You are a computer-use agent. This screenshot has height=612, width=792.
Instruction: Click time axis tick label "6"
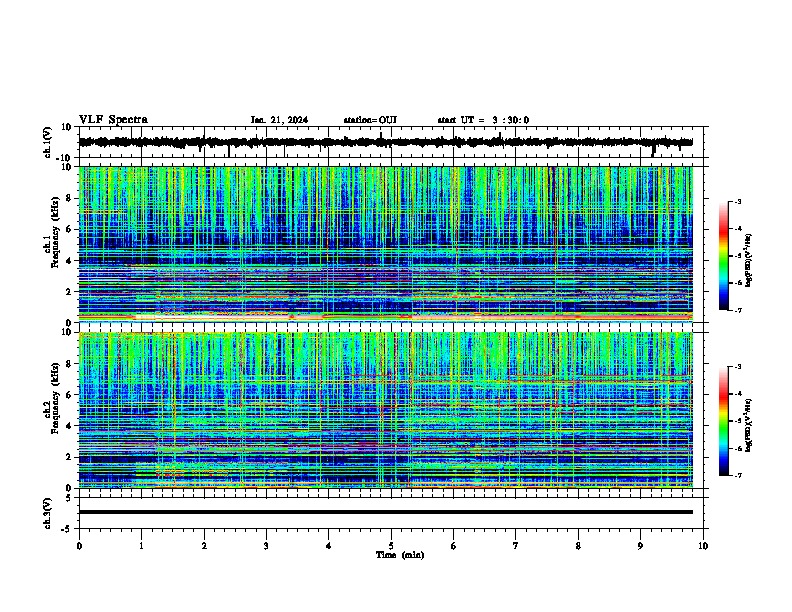(454, 546)
